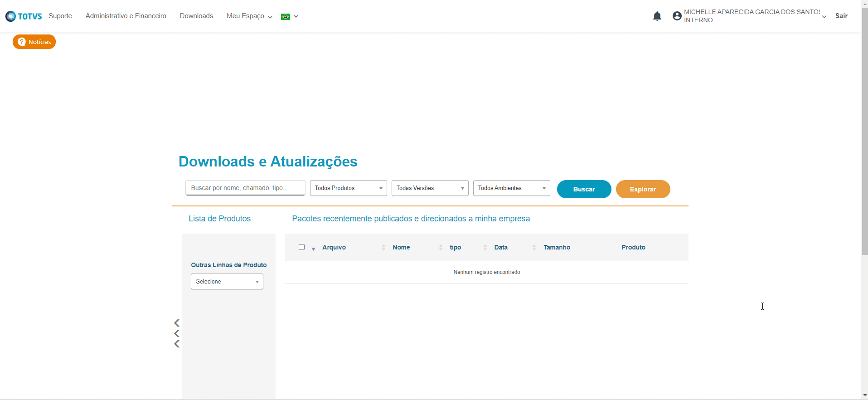Click the Nenhum registro encontrado message
868x401 pixels.
(486, 272)
